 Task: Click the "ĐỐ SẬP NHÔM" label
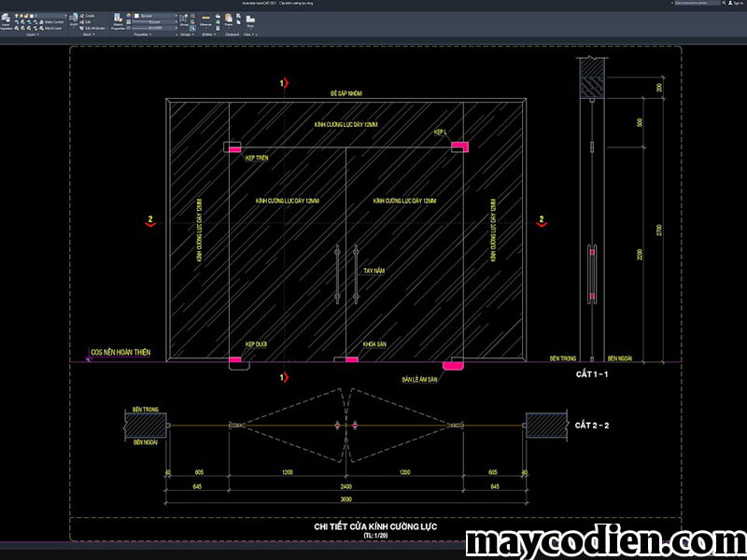pyautogui.click(x=346, y=93)
